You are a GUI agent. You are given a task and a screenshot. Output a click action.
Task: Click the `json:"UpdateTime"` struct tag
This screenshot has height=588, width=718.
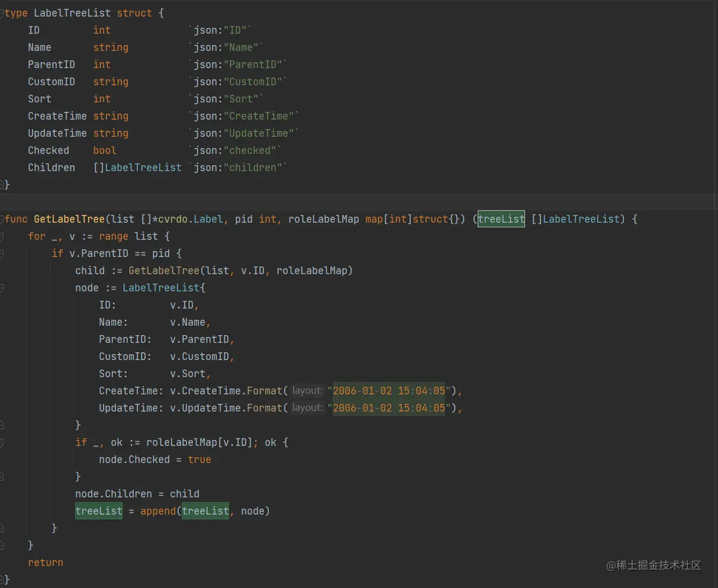(x=244, y=133)
